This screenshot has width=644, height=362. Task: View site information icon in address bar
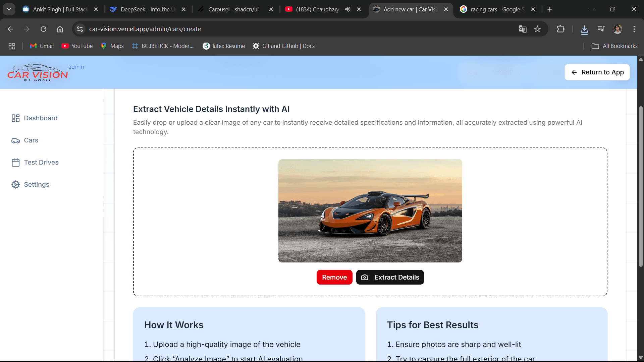point(80,29)
